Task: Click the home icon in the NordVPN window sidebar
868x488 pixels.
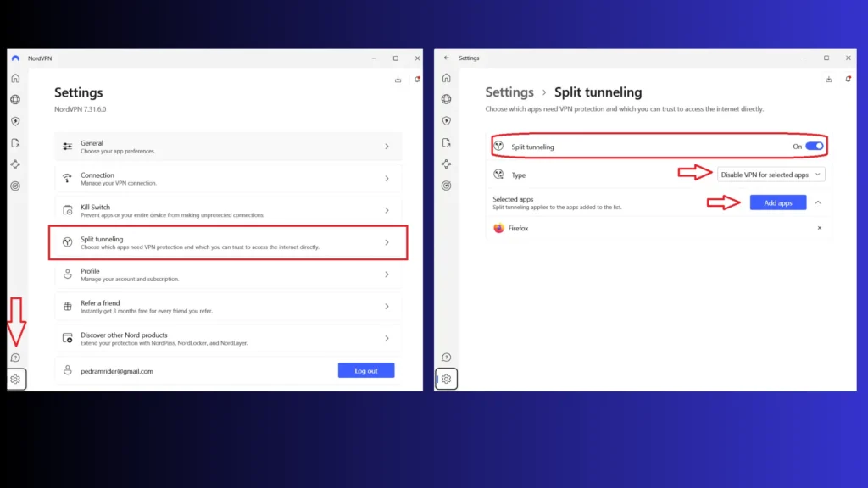Action: (x=15, y=79)
